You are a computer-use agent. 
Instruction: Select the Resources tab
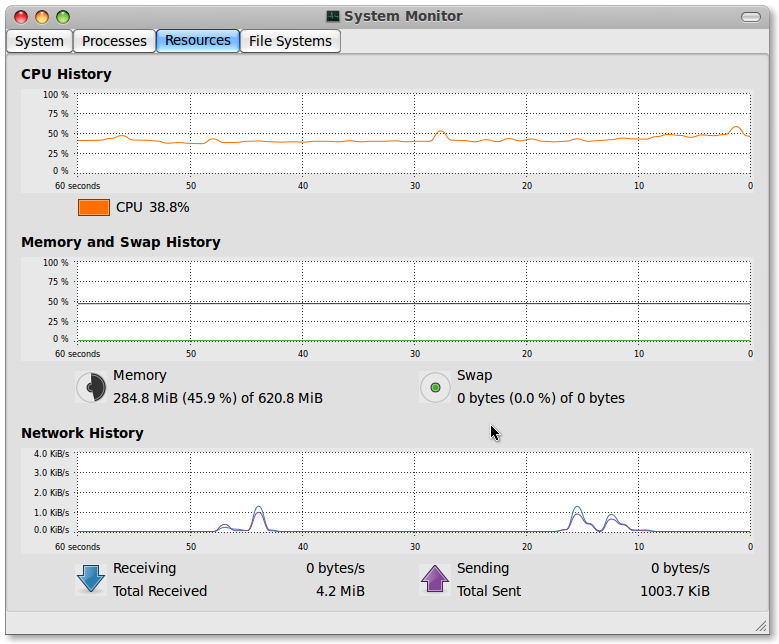[198, 40]
